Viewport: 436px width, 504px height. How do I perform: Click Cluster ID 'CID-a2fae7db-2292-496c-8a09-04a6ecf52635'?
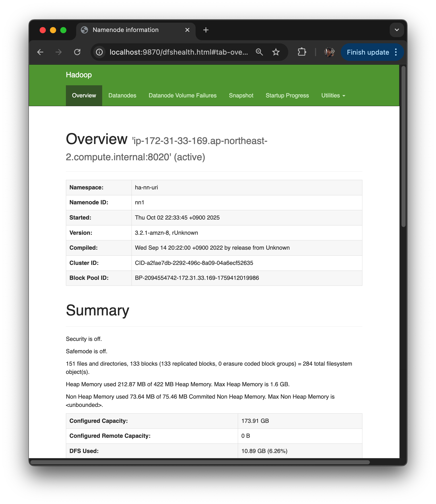(x=194, y=263)
